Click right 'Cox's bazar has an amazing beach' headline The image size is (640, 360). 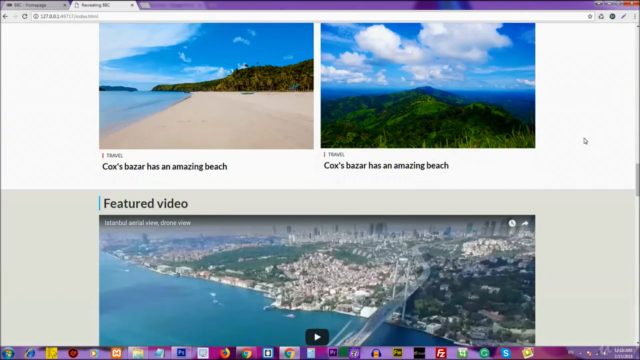point(386,165)
